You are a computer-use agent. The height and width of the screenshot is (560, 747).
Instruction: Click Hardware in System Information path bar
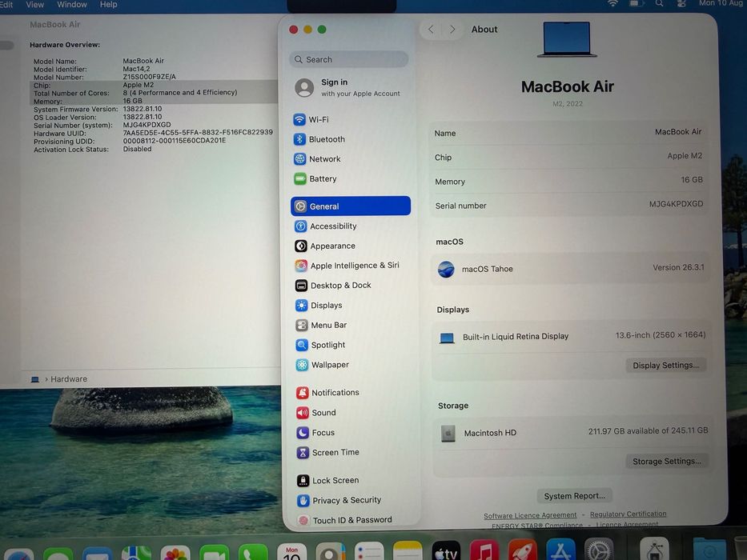click(69, 379)
